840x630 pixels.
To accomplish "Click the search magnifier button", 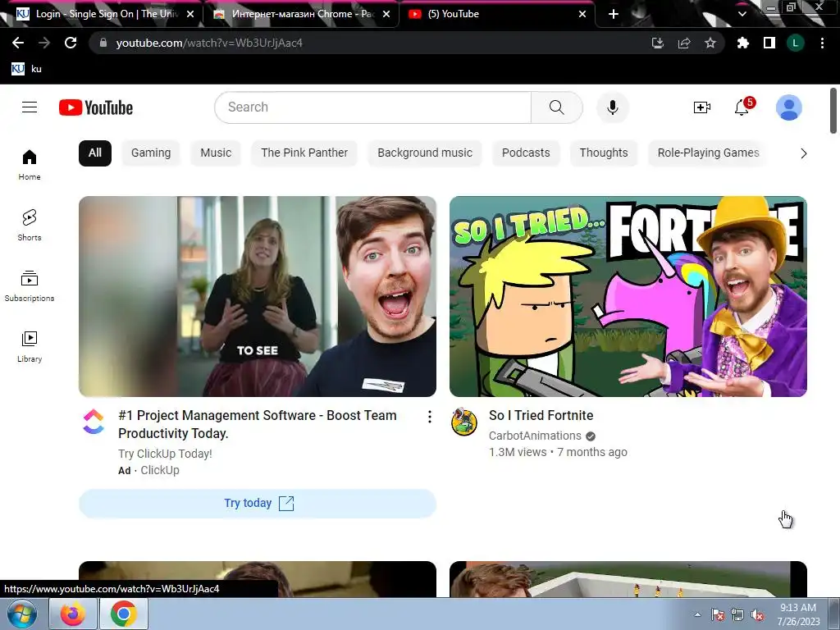I will click(557, 107).
